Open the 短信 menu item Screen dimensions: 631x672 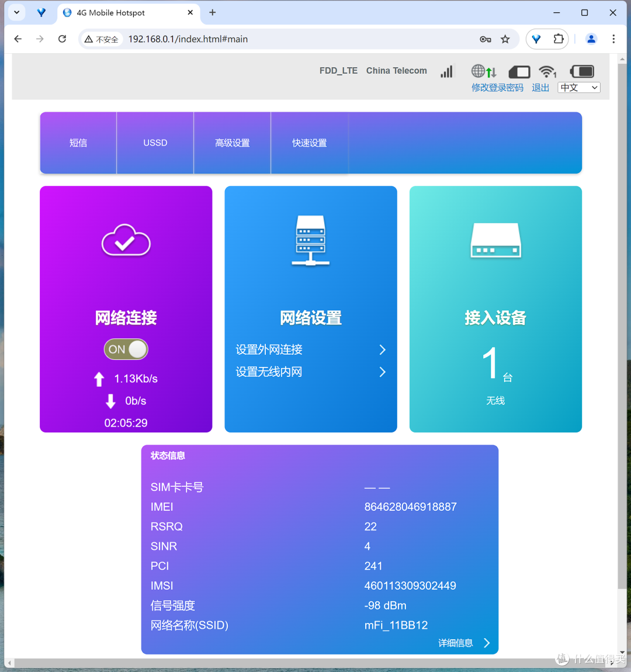tap(78, 143)
